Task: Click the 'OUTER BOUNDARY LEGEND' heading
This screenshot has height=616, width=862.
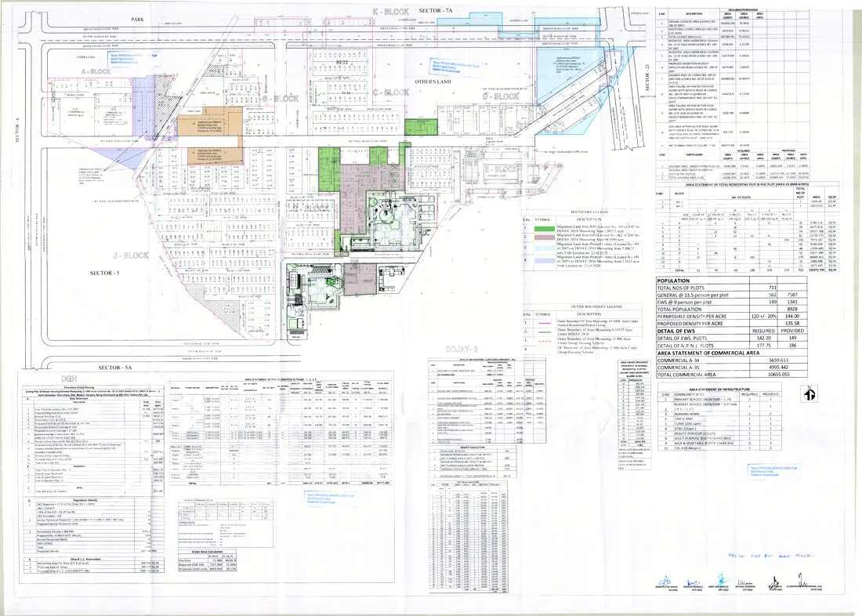Action: coord(596,307)
